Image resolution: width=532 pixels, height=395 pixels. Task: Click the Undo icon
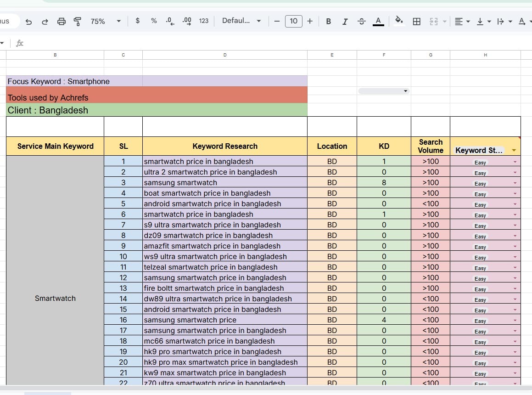click(x=29, y=21)
